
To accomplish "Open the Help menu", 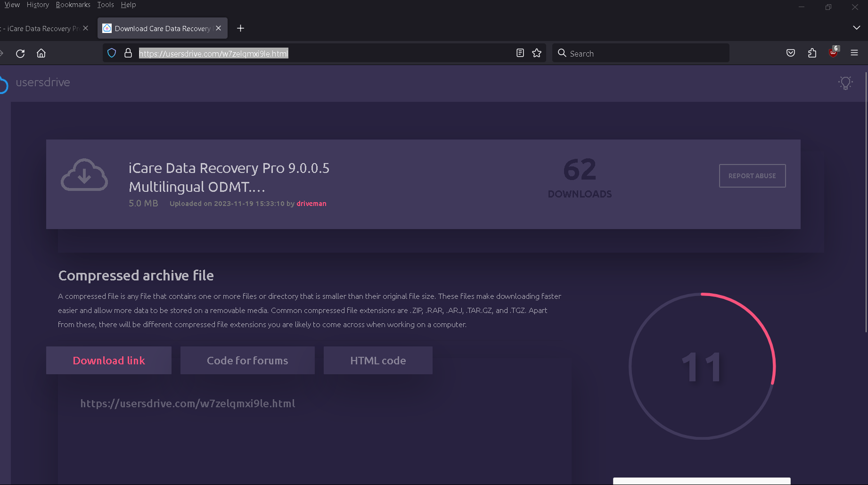I will pyautogui.click(x=128, y=5).
